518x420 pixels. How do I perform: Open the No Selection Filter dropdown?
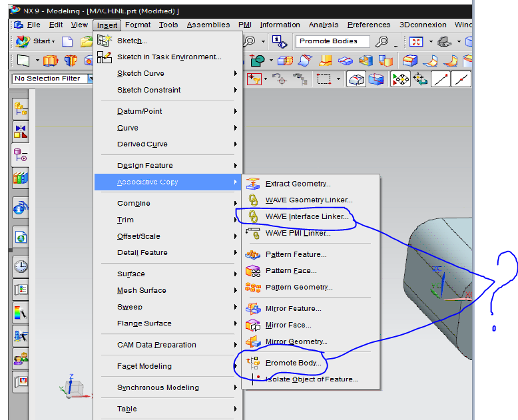(x=90, y=79)
